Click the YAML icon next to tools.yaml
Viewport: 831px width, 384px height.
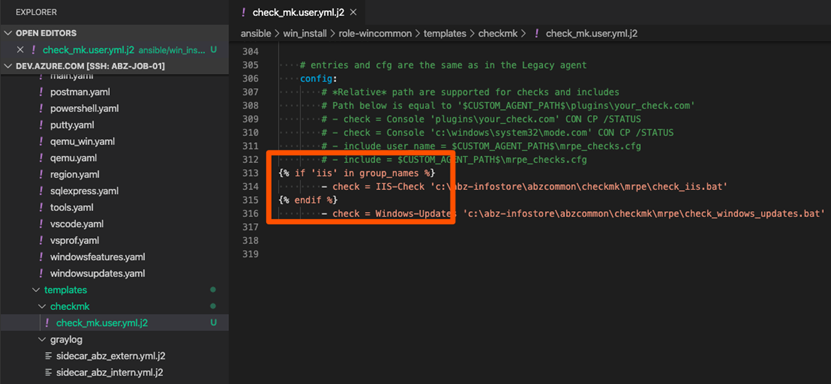point(41,207)
